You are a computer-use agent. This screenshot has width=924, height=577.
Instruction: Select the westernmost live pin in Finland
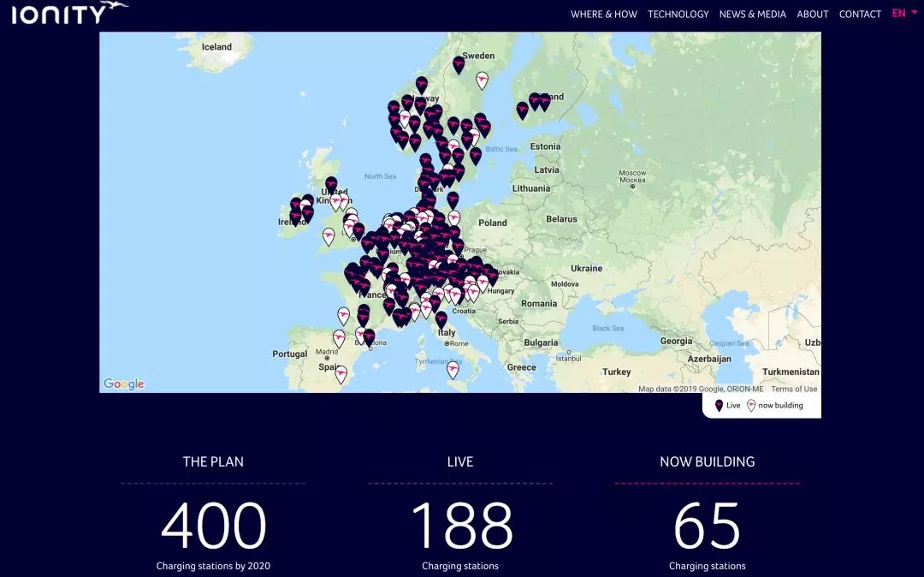coord(522,110)
